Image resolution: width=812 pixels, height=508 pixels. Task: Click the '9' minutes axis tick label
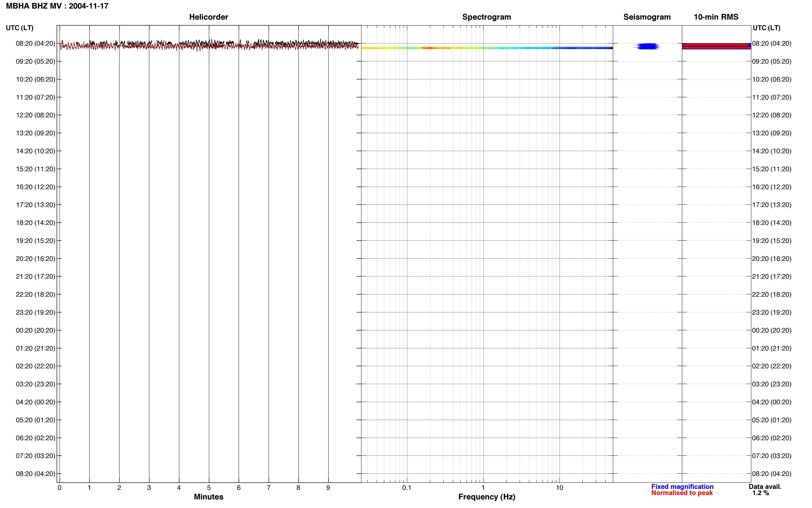328,487
